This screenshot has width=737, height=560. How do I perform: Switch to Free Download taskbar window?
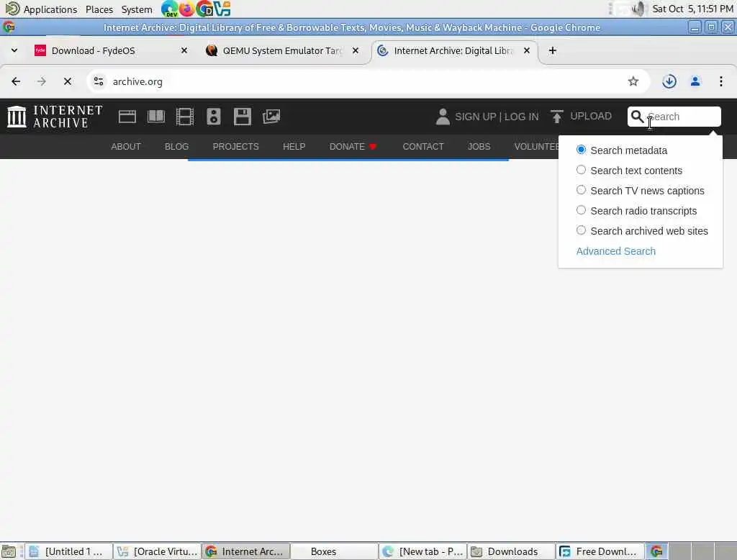(600, 551)
